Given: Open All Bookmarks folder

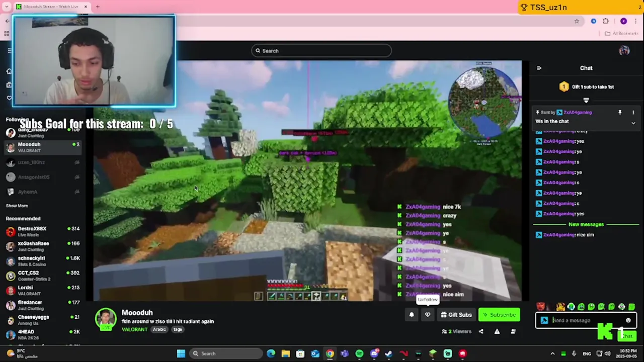Looking at the screenshot, I should 621,34.
